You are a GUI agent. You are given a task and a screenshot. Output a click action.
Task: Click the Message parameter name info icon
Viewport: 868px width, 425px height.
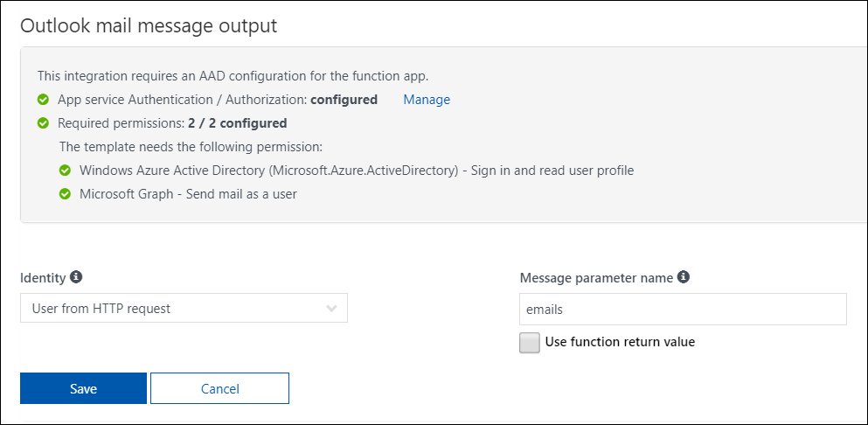684,277
